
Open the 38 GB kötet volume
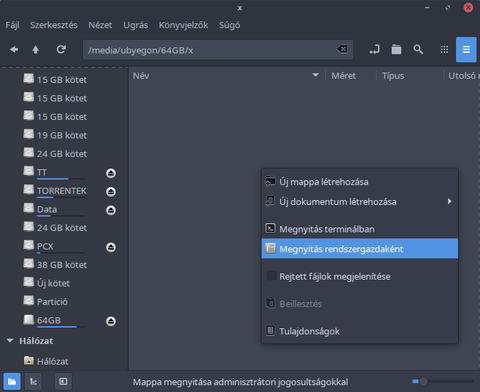(x=55, y=265)
